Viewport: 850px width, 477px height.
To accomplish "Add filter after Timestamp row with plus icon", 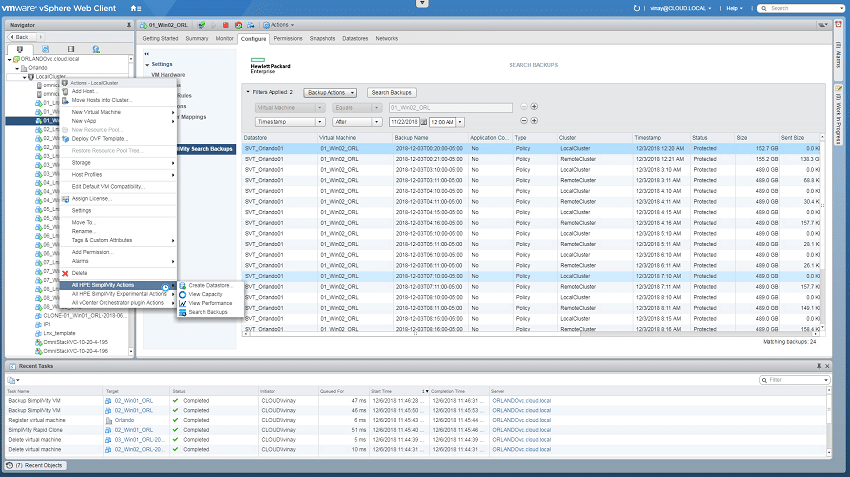I will (x=534, y=121).
